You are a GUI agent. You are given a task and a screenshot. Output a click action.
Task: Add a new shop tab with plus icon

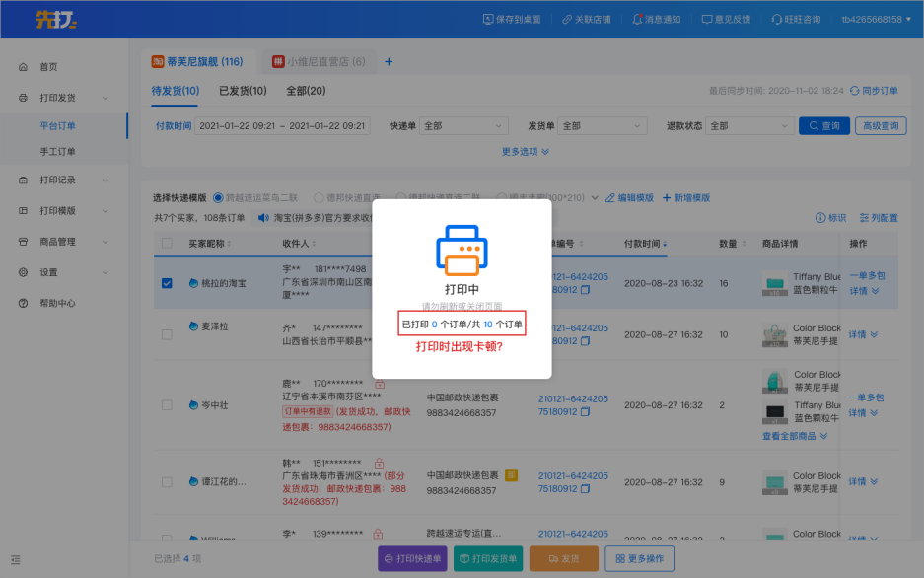point(389,62)
